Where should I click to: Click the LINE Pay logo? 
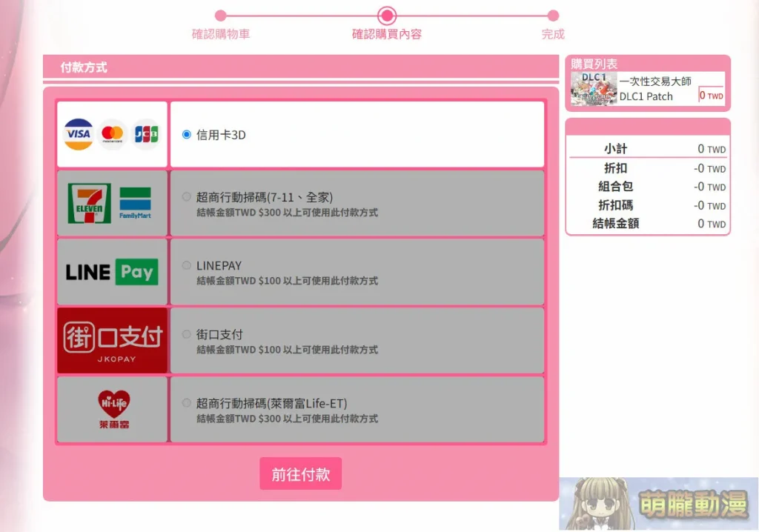click(112, 272)
